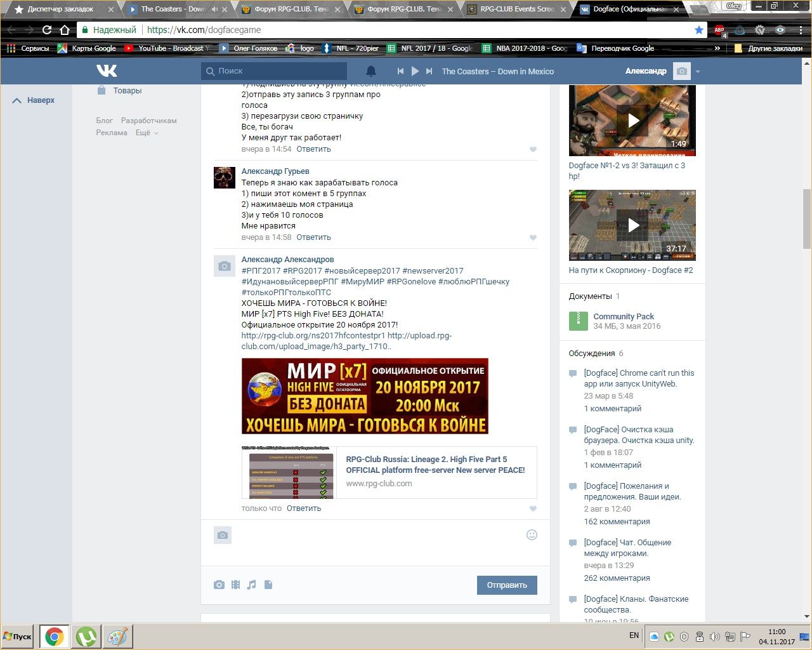
Task: Open the Другие закладки folder
Action: tap(768, 48)
